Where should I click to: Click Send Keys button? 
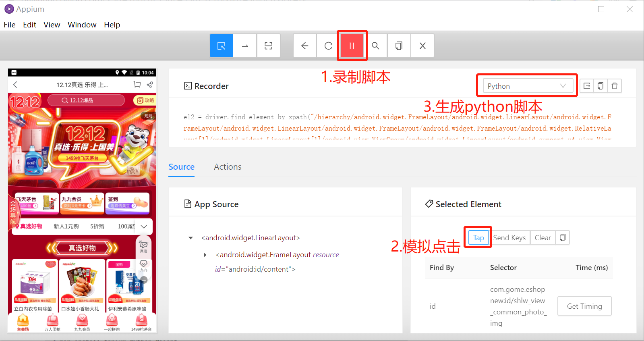tap(509, 237)
